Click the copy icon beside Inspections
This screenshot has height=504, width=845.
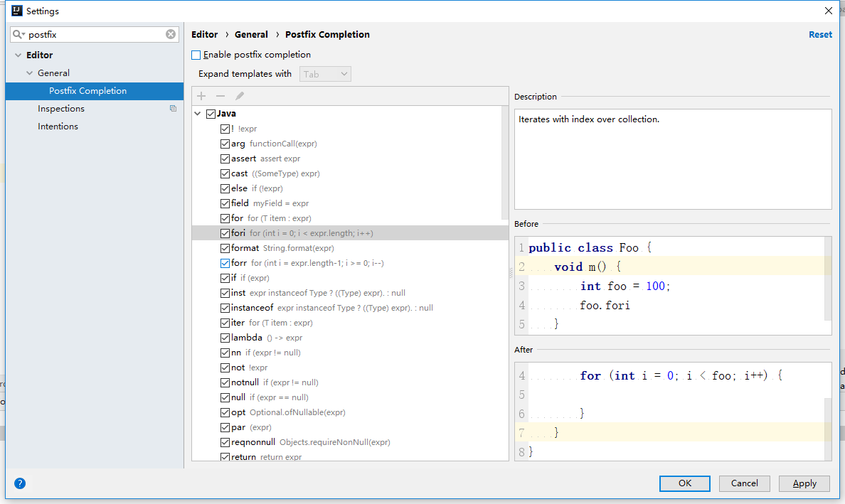tap(173, 107)
